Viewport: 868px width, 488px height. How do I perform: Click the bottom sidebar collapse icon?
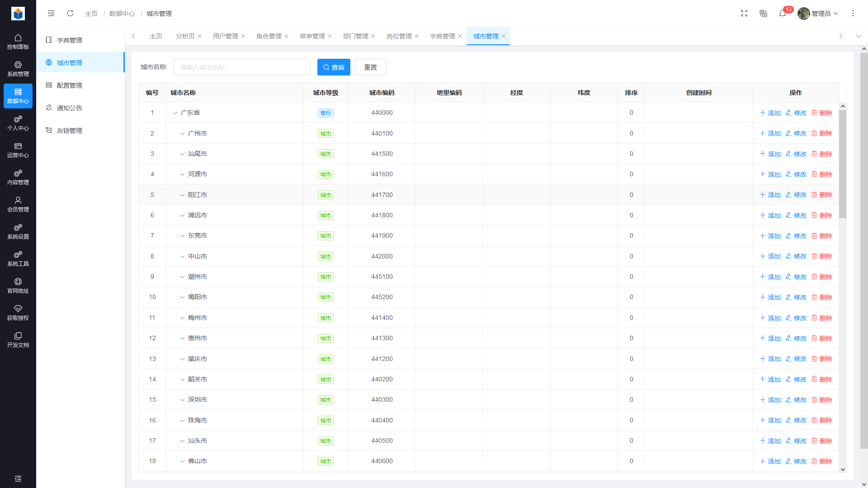point(18,479)
